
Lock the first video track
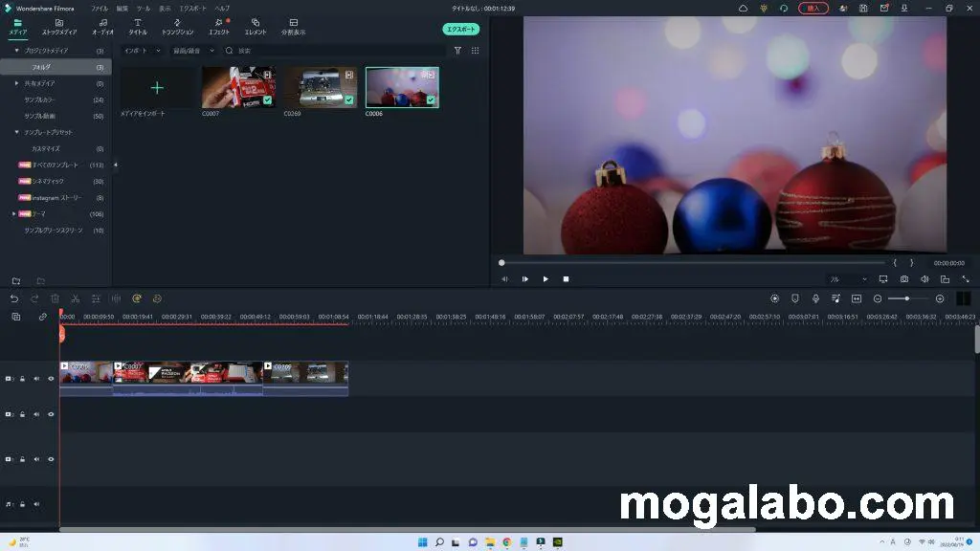pos(23,379)
